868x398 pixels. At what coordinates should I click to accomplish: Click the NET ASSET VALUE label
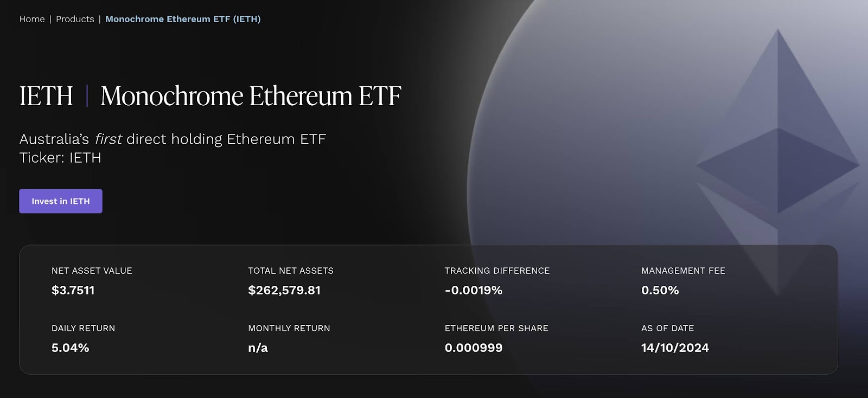(92, 271)
